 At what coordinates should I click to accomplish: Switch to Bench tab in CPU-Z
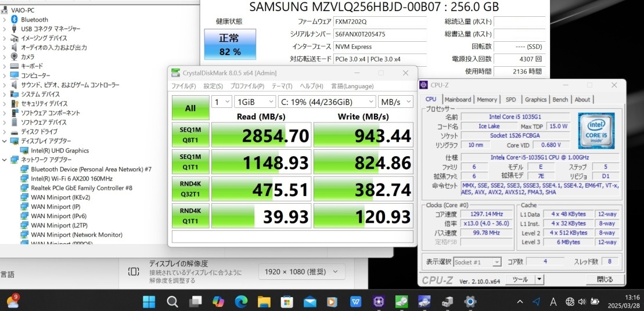(x=560, y=99)
